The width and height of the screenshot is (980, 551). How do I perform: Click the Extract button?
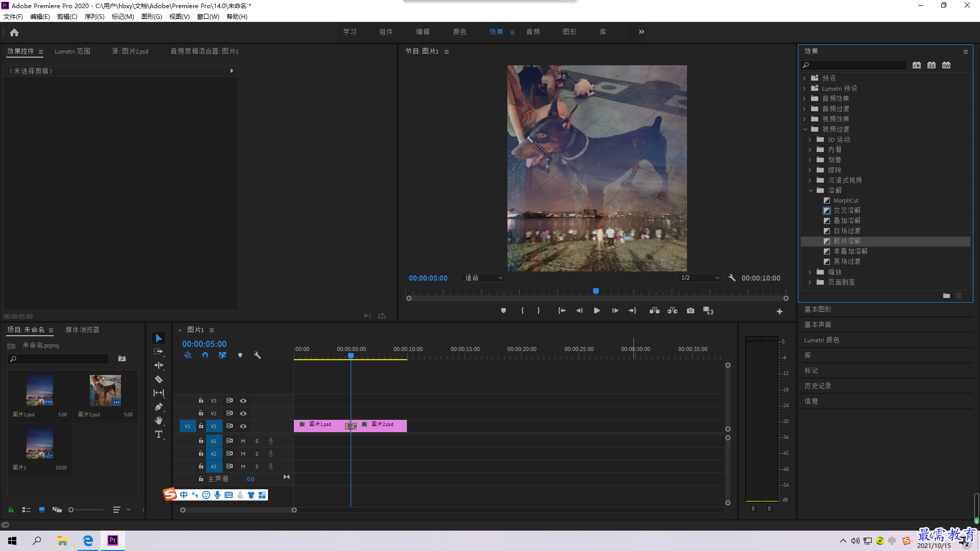point(672,311)
